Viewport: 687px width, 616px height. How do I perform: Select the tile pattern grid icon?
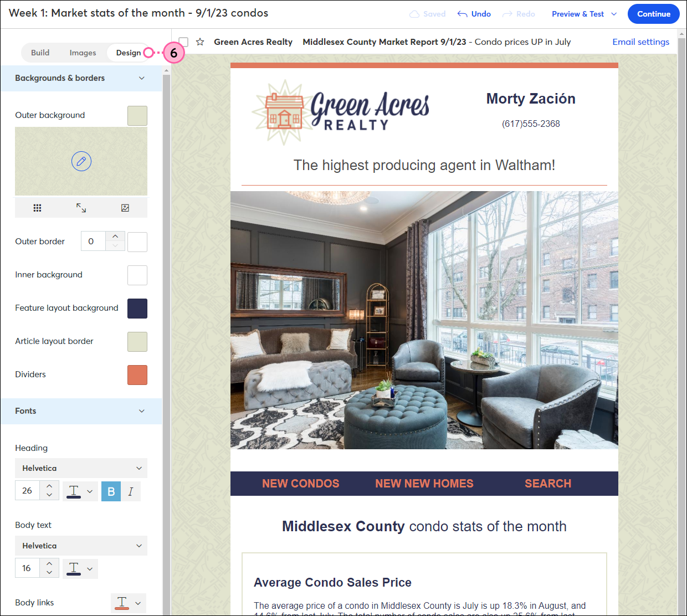tap(37, 208)
